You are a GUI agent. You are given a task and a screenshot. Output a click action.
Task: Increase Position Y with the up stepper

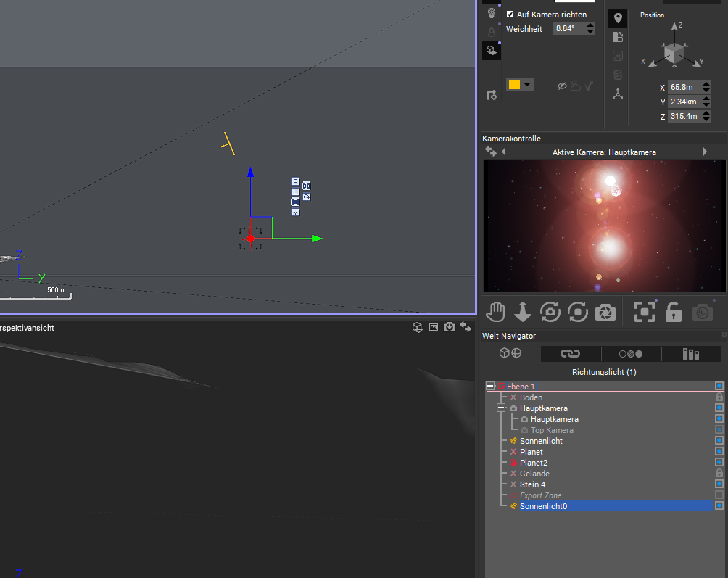706,99
